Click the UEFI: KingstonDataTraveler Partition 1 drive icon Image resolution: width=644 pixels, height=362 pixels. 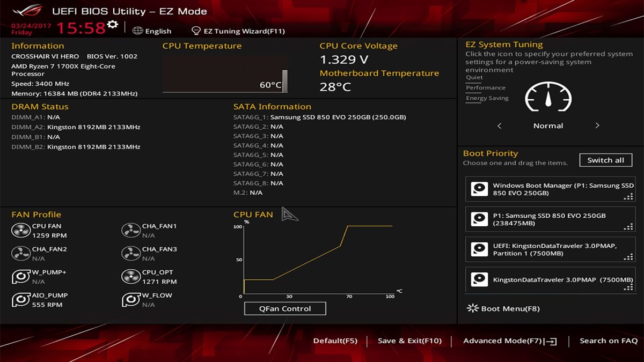[x=479, y=249]
